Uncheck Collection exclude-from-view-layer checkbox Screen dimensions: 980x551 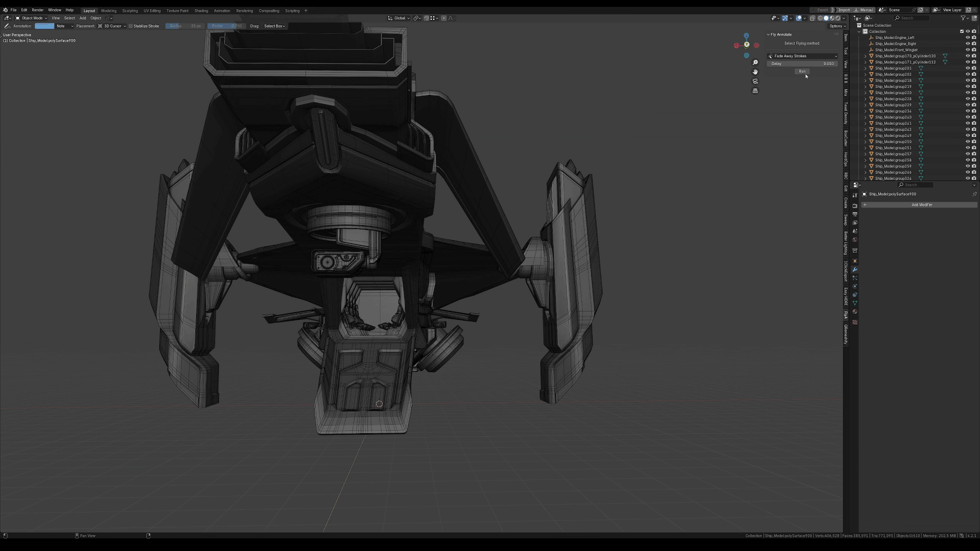coord(962,32)
